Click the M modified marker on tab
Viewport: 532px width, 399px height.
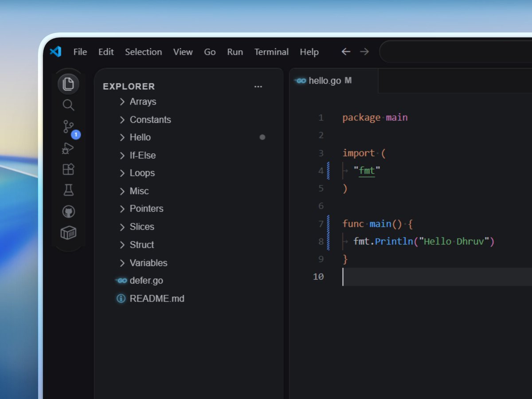348,81
